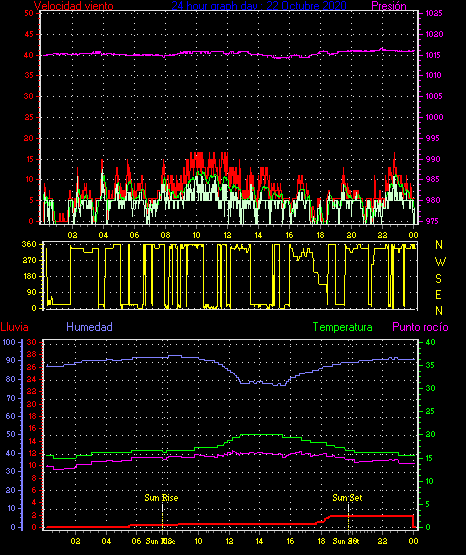Viewport: 466px width, 555px height.
Task: Click the 22 value on the red rain axis
Action: pos(31,391)
